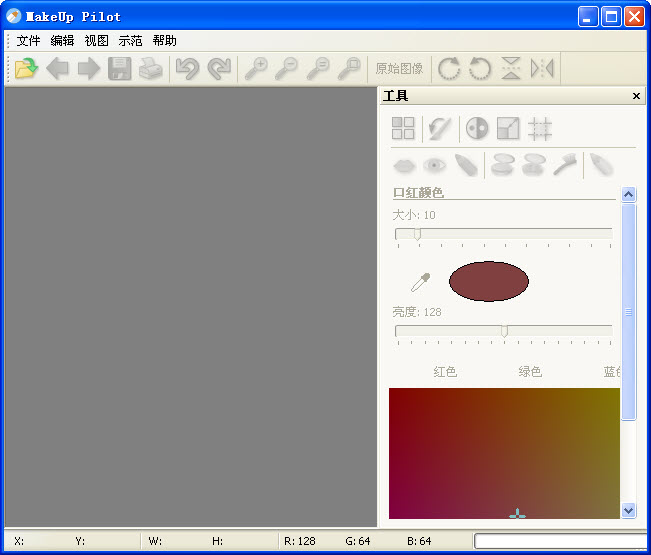This screenshot has height=555, width=651.
Task: Click the flip horizontal mirror icon
Action: click(x=542, y=69)
